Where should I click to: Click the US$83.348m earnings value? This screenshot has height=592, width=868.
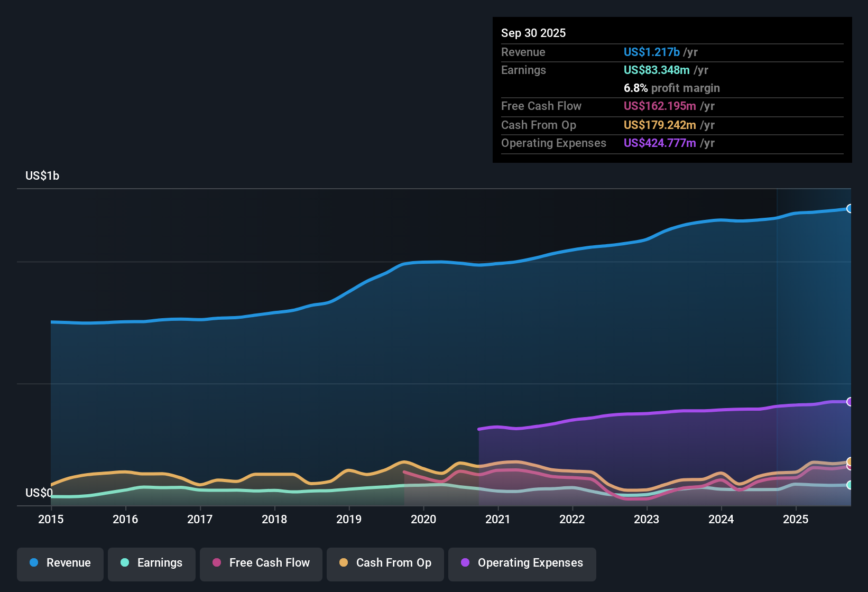(657, 70)
